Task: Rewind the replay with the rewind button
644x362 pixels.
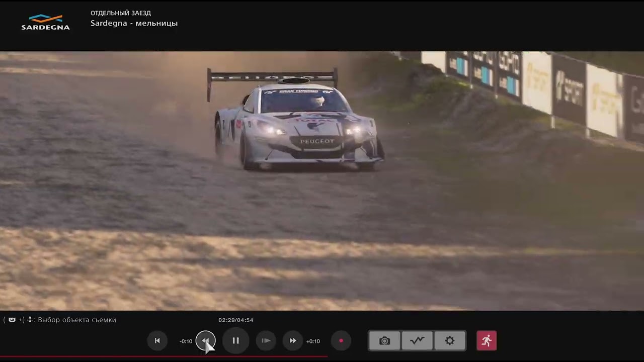Action: [x=205, y=340]
